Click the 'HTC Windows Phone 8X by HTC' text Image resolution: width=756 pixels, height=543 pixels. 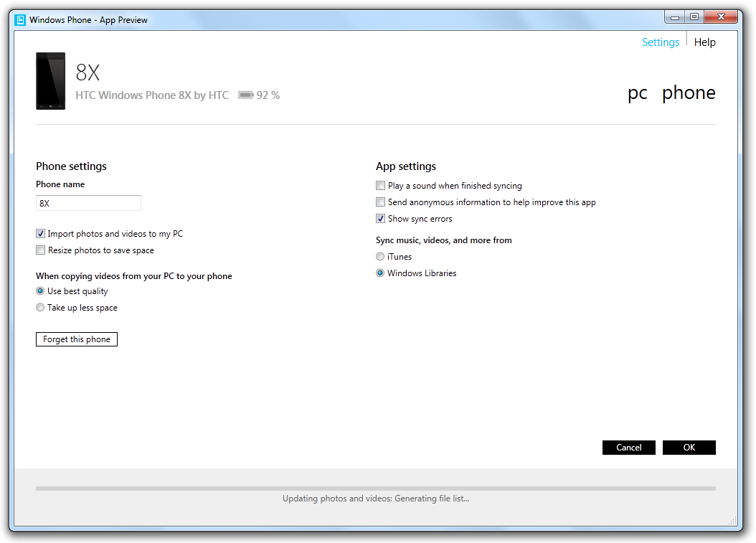(x=152, y=95)
